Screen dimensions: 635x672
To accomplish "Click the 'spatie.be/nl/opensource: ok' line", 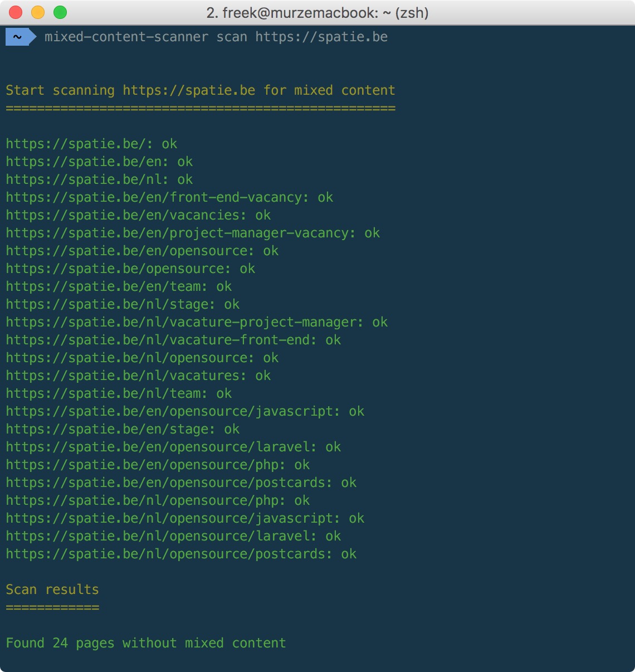I will tap(142, 358).
